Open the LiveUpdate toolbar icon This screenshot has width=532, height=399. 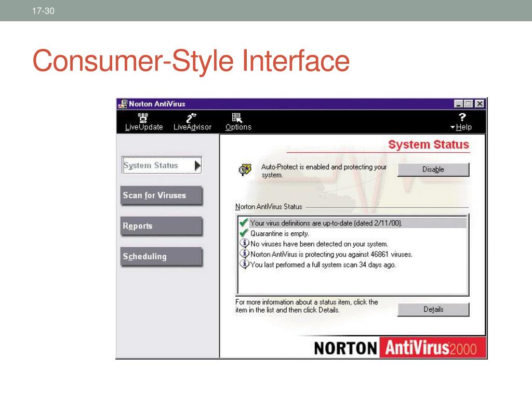(143, 118)
